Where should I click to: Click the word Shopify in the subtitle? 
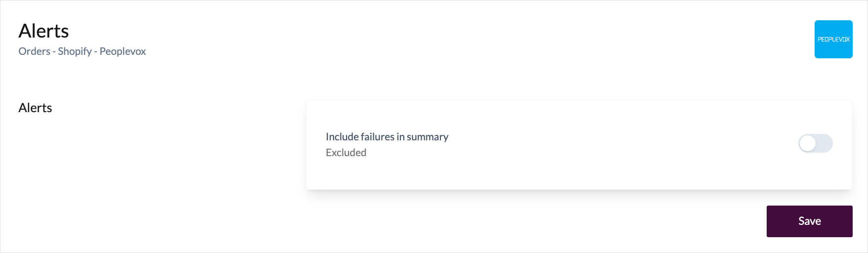(x=75, y=51)
